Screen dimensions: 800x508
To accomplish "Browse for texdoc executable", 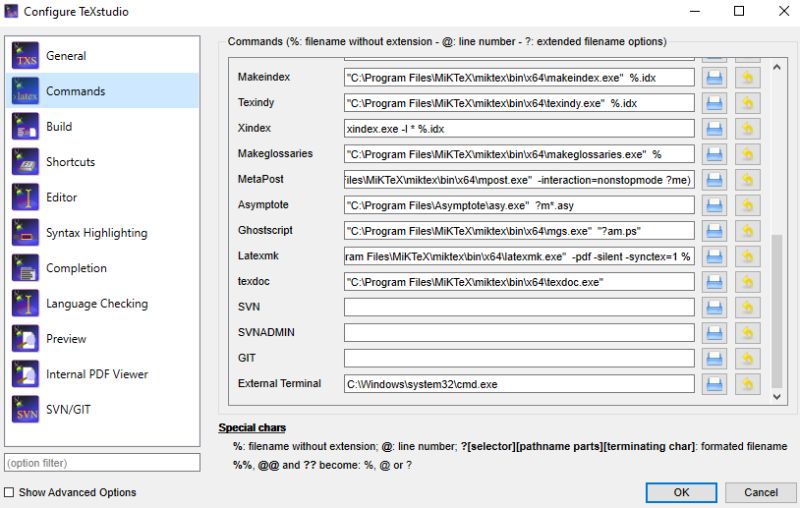I will click(x=714, y=282).
